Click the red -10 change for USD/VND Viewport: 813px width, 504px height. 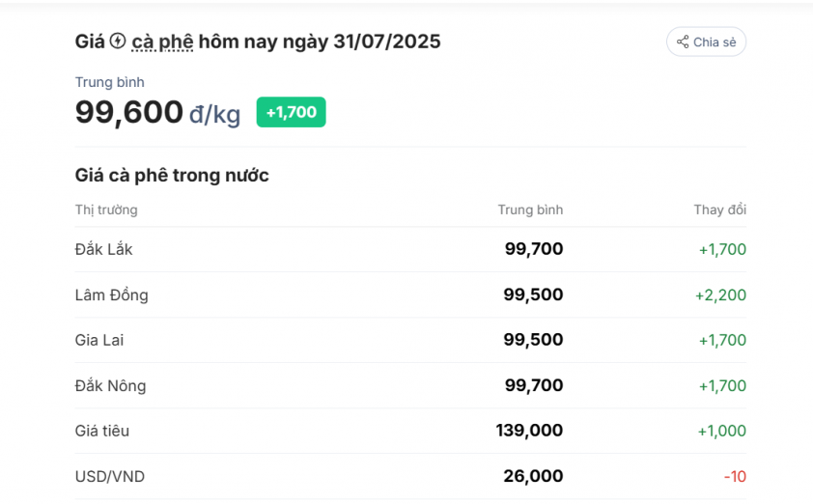click(735, 477)
